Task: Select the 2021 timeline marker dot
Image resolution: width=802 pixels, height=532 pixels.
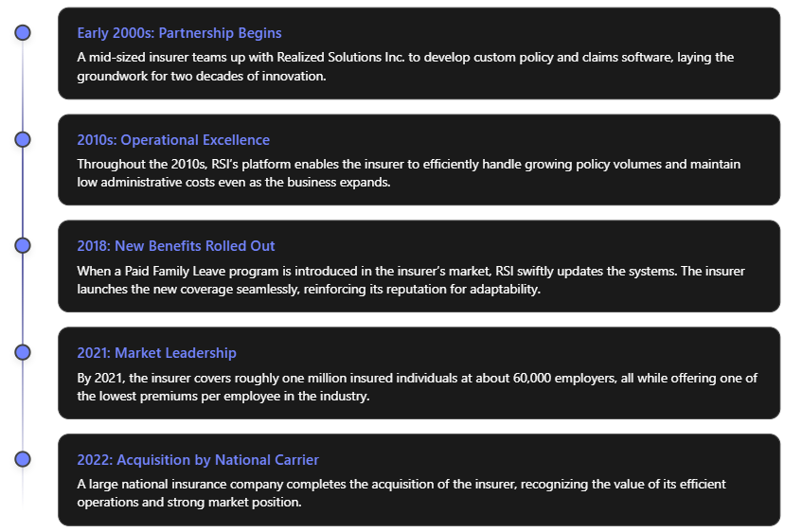Action: click(23, 352)
